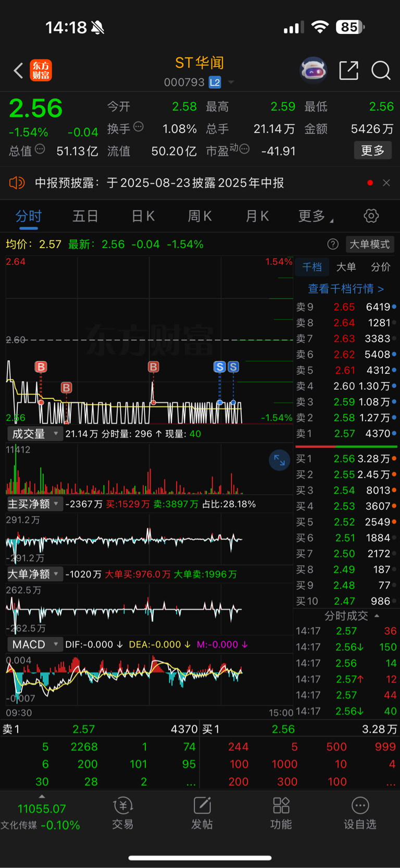The height and width of the screenshot is (868, 400).
Task: Open the 设自选 watchlist button
Action: tap(360, 813)
